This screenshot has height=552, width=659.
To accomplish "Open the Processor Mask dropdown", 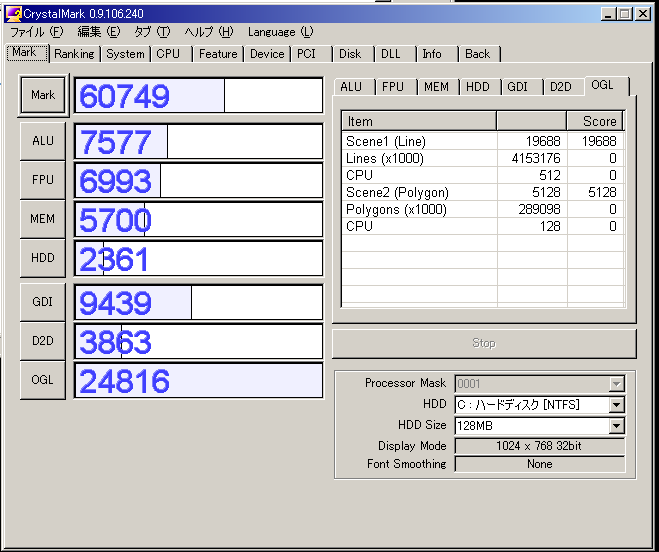I will [616, 384].
